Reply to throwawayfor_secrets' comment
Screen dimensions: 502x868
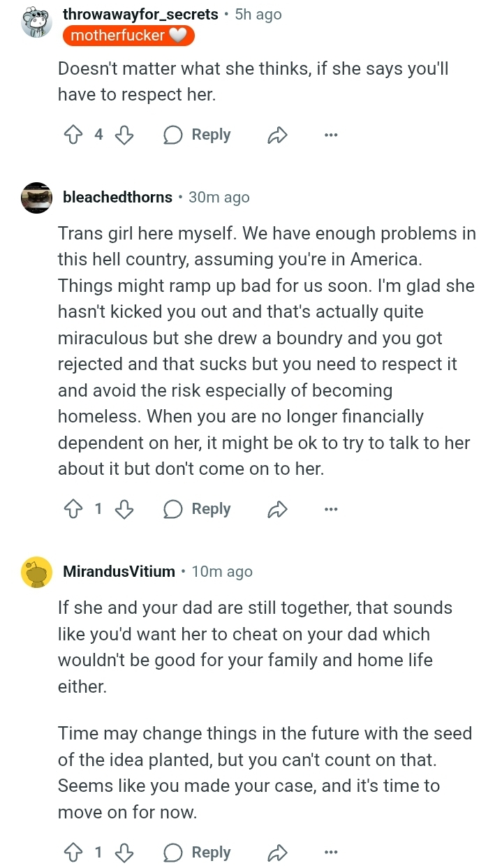[x=198, y=135]
